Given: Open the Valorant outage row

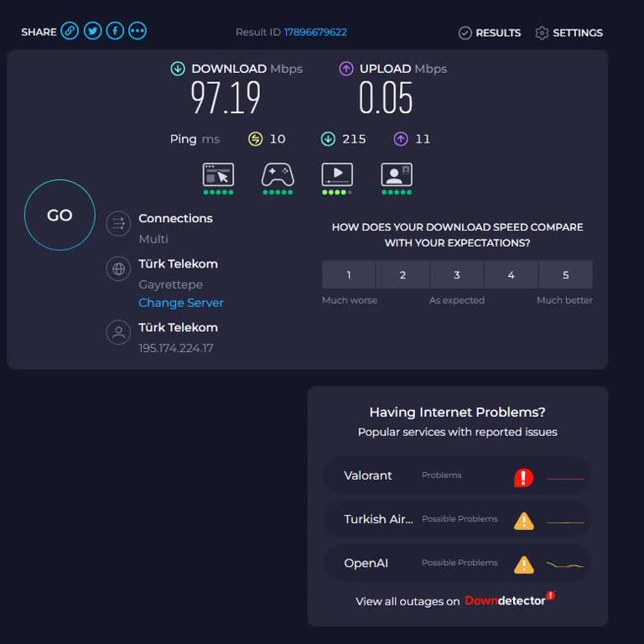Looking at the screenshot, I should pos(457,475).
